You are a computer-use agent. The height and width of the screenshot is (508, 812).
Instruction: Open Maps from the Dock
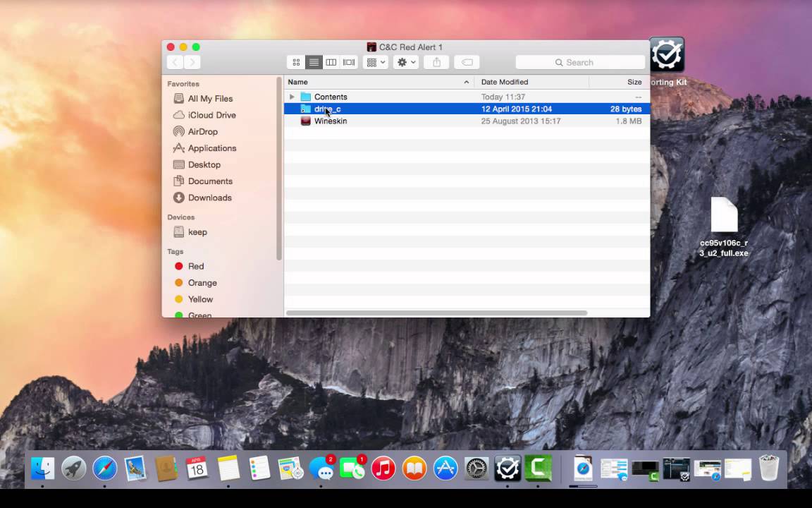tap(290, 468)
